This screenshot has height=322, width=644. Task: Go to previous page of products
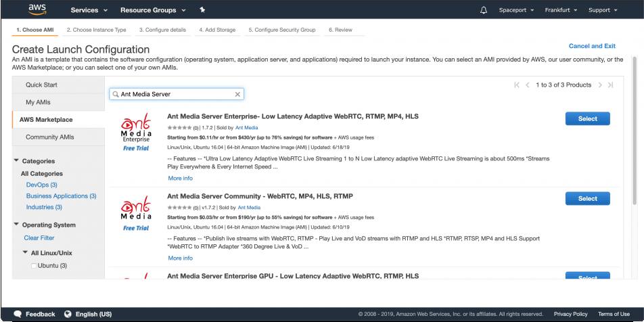click(528, 85)
